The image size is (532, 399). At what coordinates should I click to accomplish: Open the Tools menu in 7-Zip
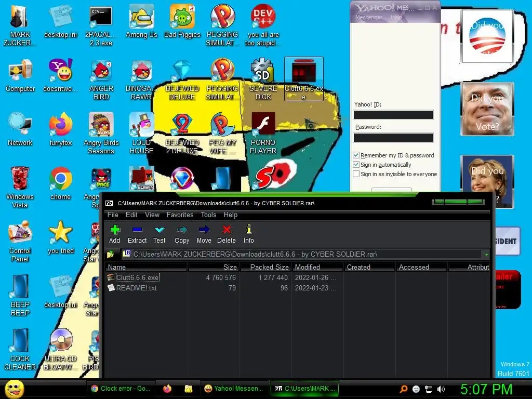(x=208, y=215)
